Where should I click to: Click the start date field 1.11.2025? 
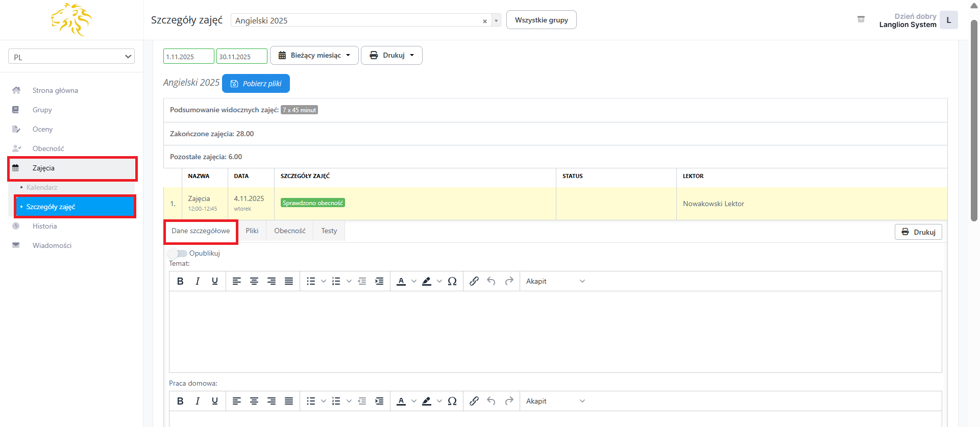tap(188, 57)
